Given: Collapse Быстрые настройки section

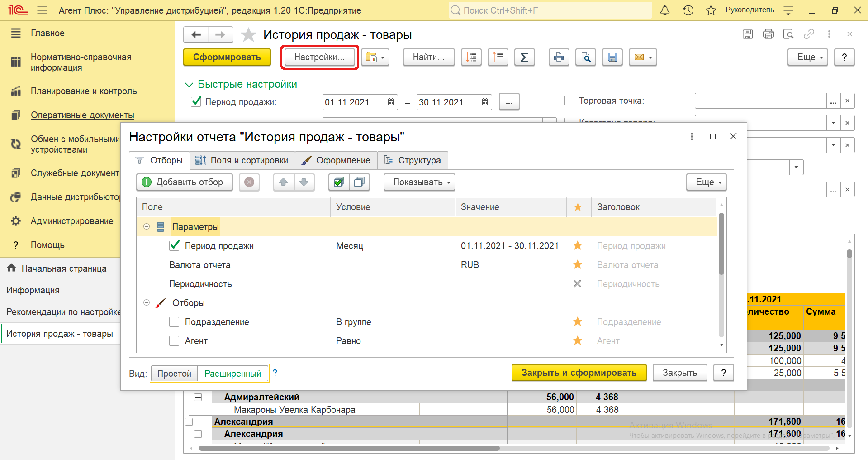Looking at the screenshot, I should [x=189, y=85].
